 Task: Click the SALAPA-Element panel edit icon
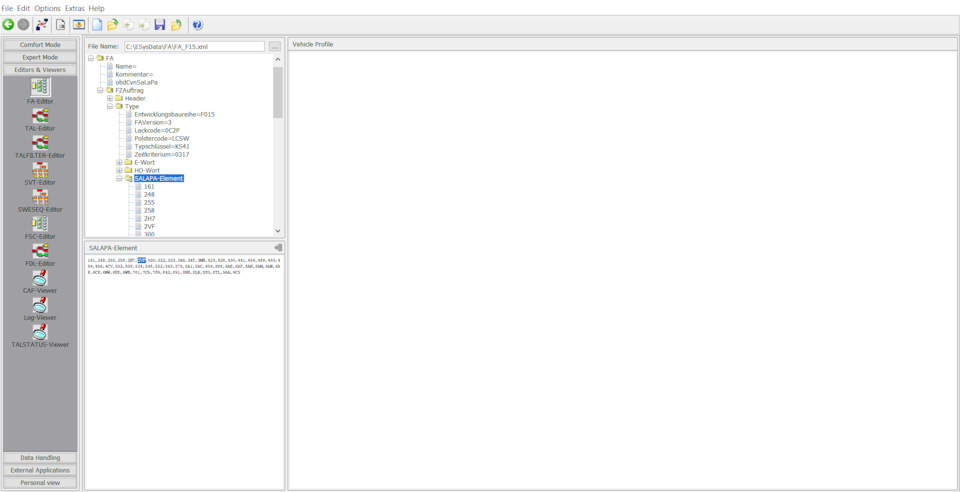coord(278,247)
